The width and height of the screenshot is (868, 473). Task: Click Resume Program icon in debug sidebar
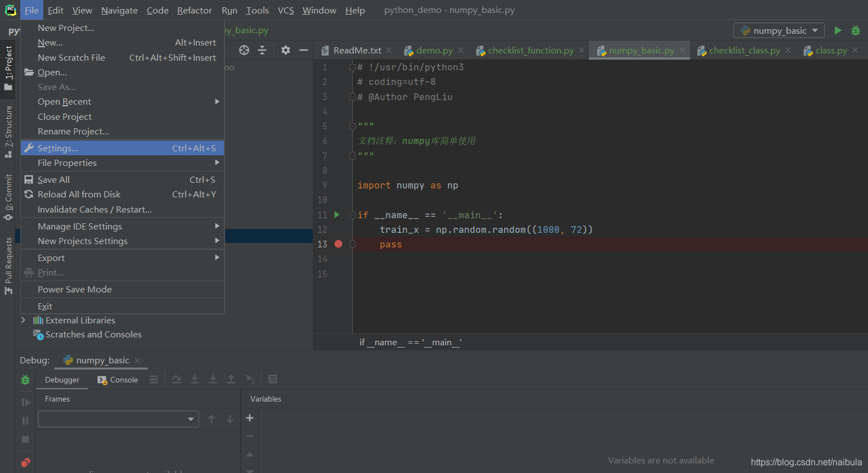click(x=25, y=402)
